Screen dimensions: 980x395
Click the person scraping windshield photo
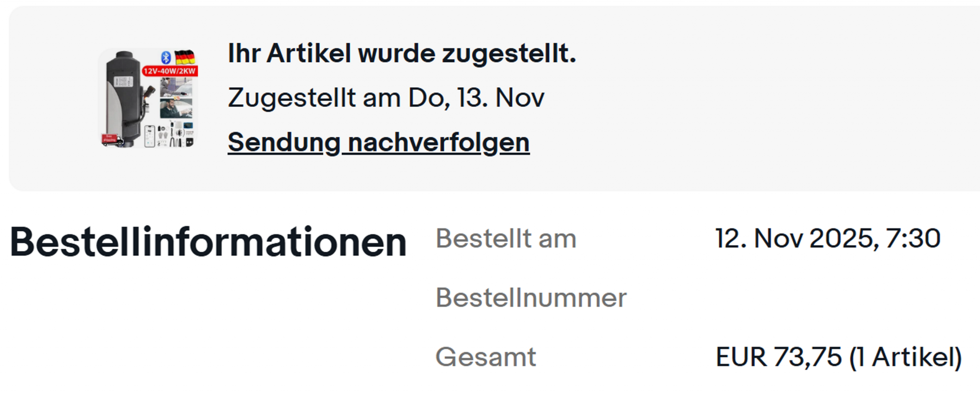point(176,87)
